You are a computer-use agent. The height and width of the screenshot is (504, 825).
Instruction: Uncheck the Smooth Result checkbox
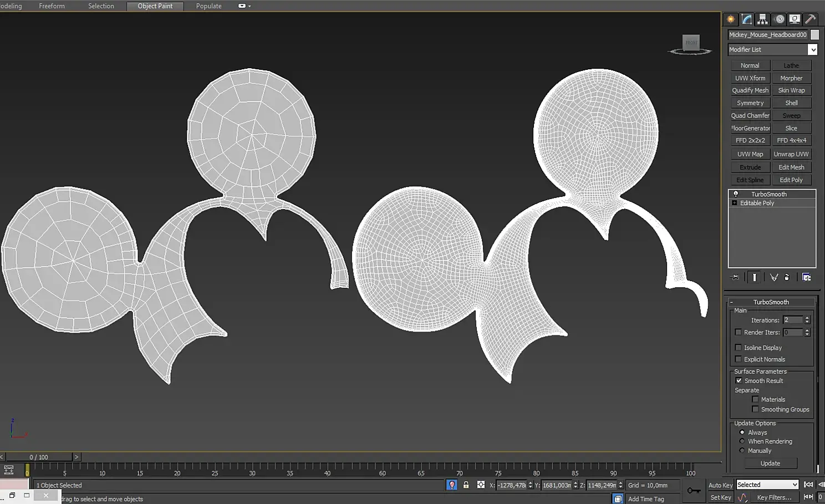click(739, 381)
